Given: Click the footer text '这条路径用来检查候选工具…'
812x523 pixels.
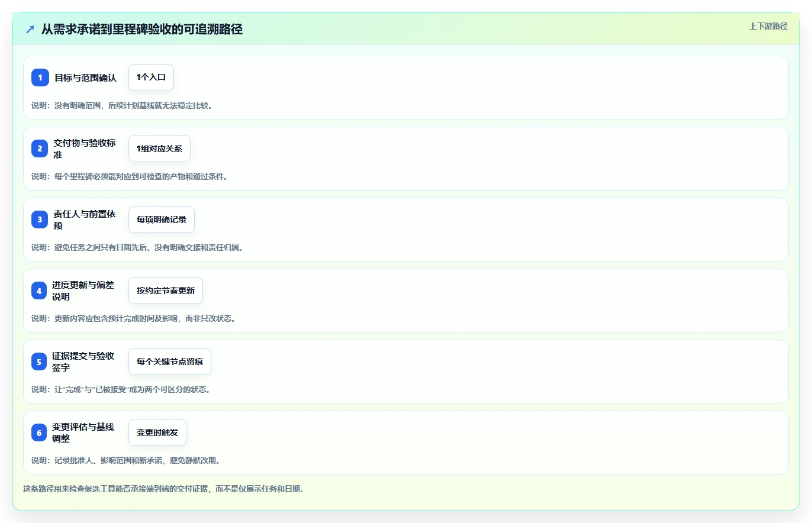Looking at the screenshot, I should point(163,489).
